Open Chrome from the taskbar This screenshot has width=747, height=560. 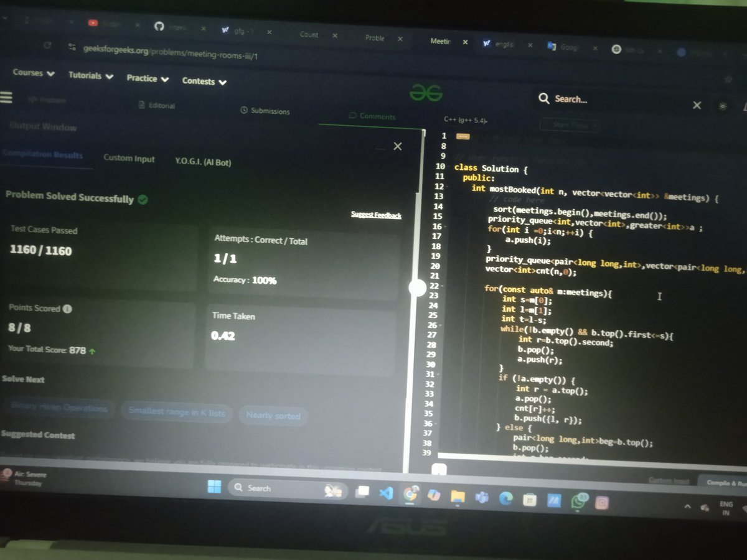point(410,495)
